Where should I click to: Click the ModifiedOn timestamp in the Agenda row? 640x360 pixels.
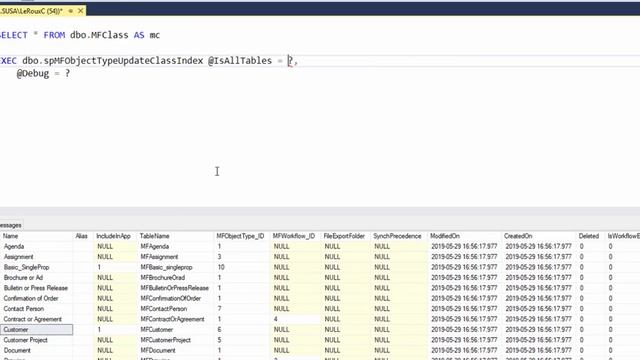pyautogui.click(x=464, y=247)
